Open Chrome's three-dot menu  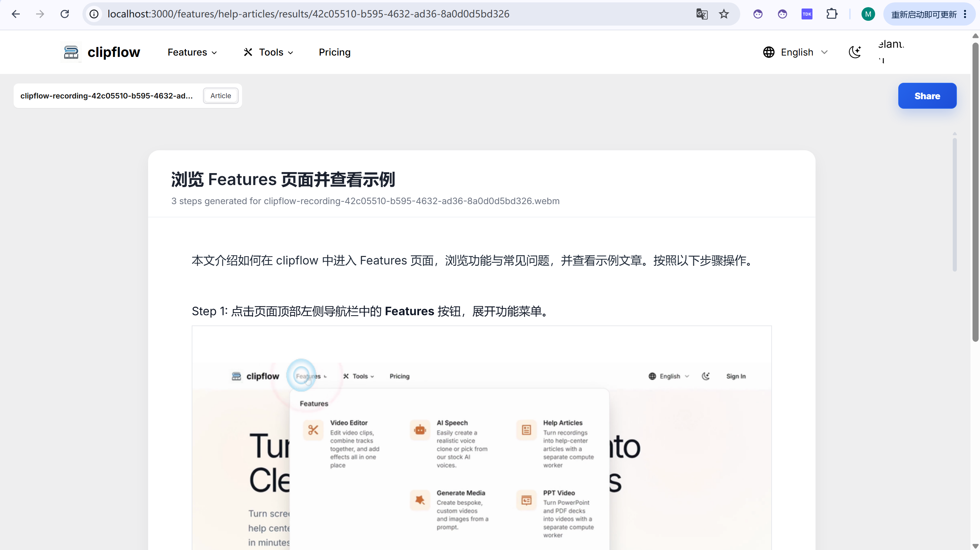(x=965, y=14)
